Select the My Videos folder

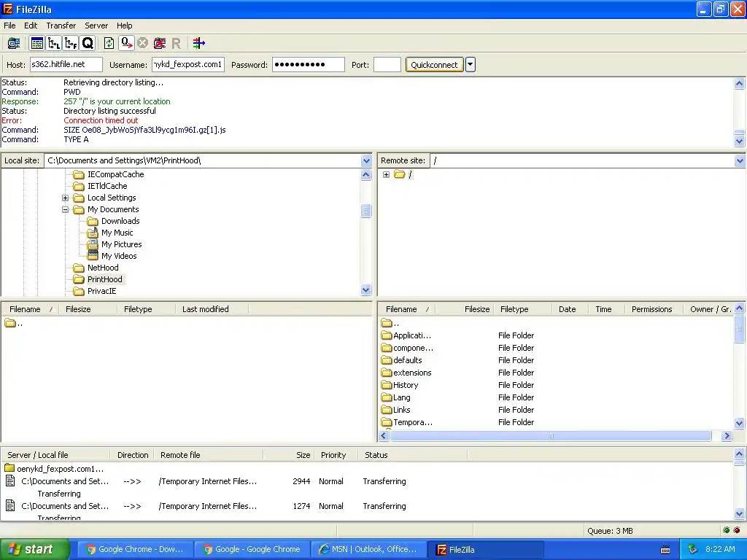(x=119, y=256)
